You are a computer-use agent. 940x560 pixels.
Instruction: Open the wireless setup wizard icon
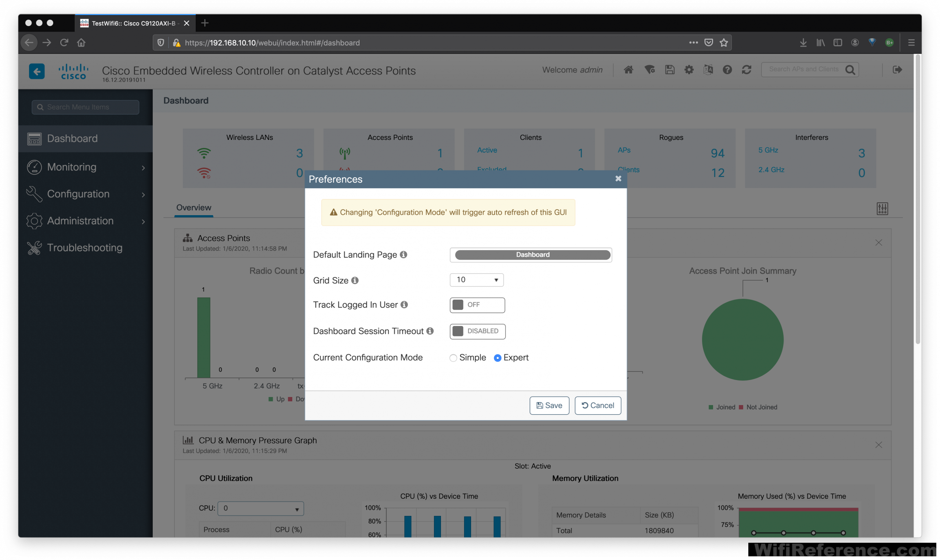[x=650, y=70]
